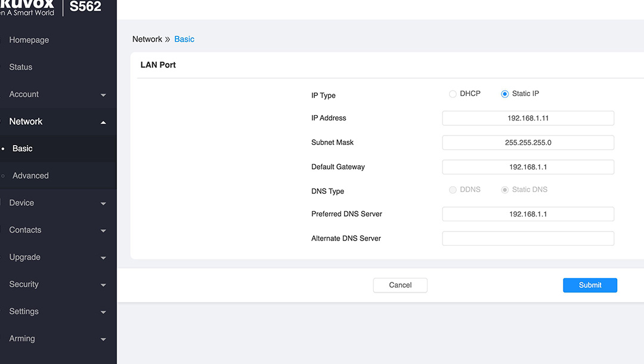
Task: Expand the Settings menu arrow
Action: (103, 312)
